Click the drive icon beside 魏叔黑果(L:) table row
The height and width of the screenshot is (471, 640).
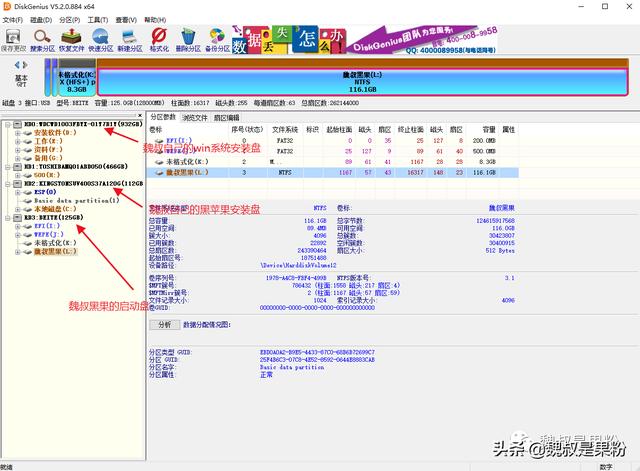[159, 173]
